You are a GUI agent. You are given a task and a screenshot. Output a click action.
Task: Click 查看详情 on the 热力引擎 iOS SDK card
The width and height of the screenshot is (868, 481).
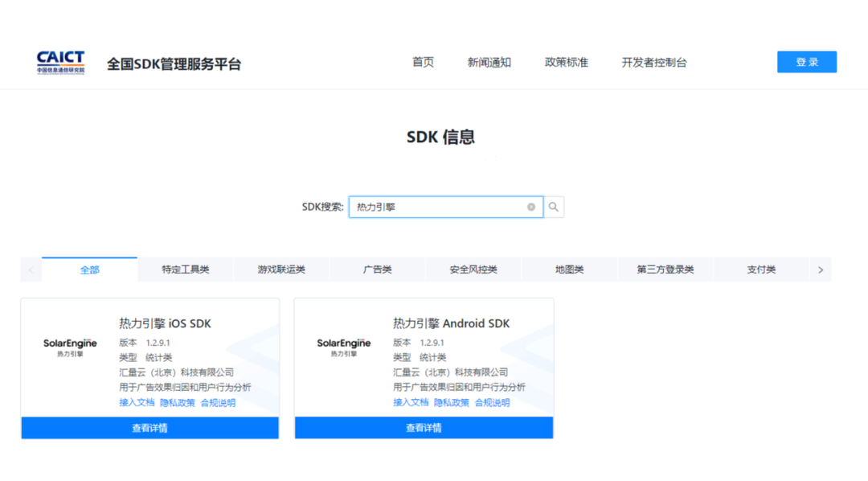coord(149,427)
